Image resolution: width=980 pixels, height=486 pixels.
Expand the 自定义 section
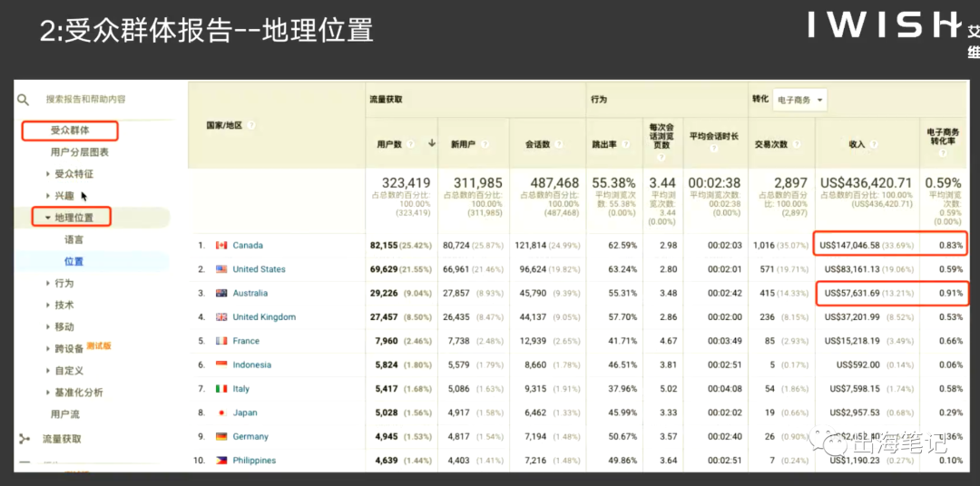point(48,371)
